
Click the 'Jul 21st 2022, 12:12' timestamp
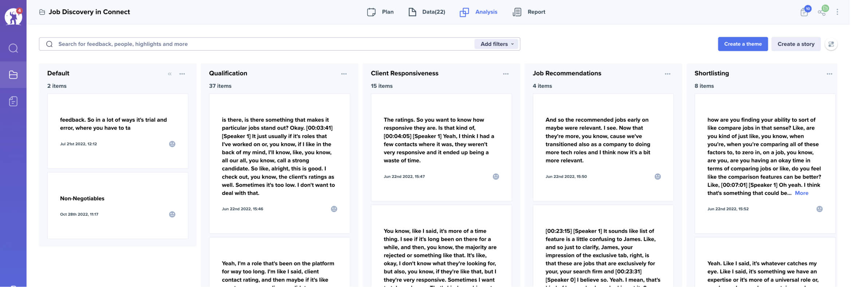pyautogui.click(x=78, y=144)
